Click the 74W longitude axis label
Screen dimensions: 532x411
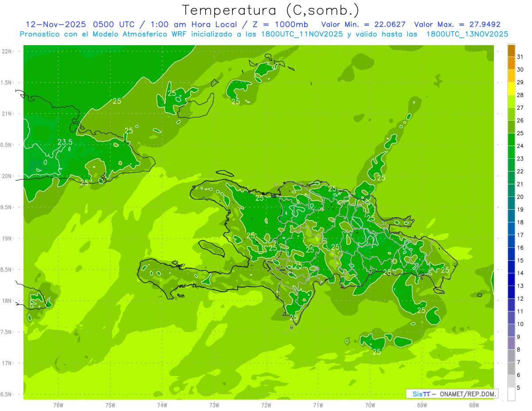pos(162,405)
